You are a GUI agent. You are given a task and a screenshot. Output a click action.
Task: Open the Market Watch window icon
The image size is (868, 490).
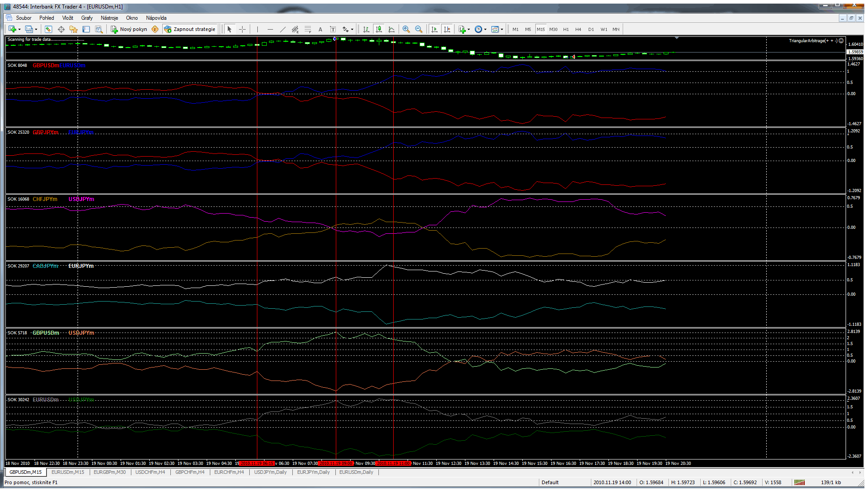[x=48, y=29]
